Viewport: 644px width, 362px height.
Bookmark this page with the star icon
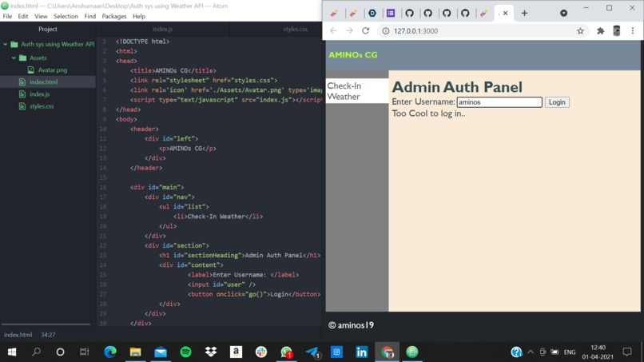point(580,31)
